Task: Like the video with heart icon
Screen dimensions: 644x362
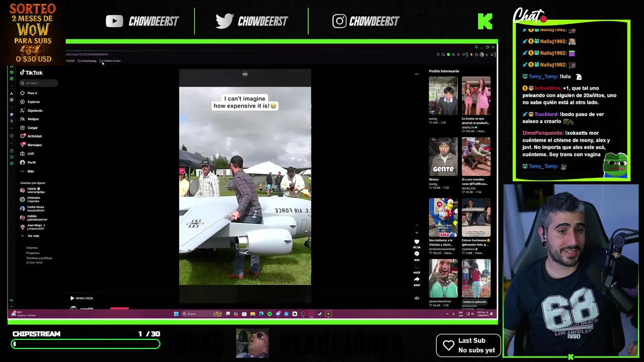Action: coord(417,242)
